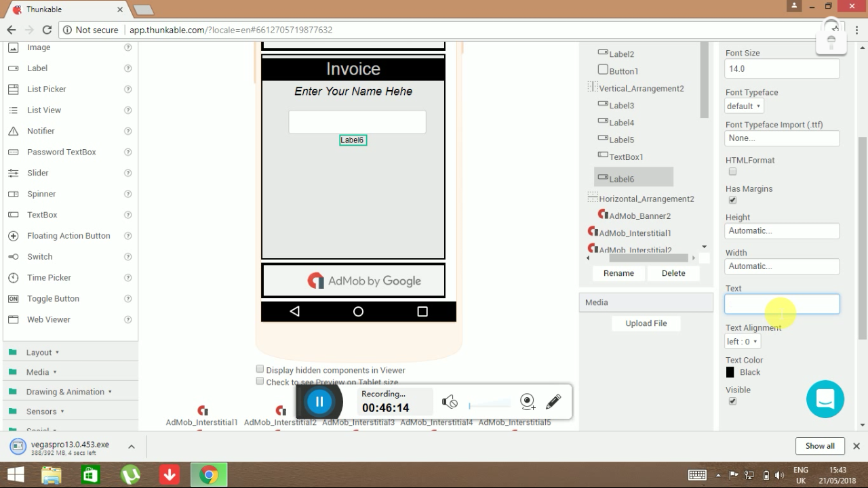Select Label6 in the components tree
The height and width of the screenshot is (488, 868).
(x=621, y=177)
